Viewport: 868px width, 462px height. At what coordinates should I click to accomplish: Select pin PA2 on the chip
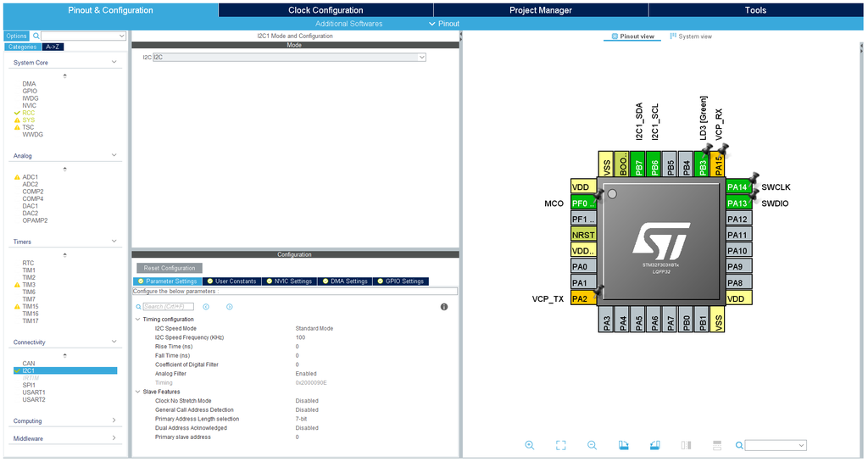point(583,298)
